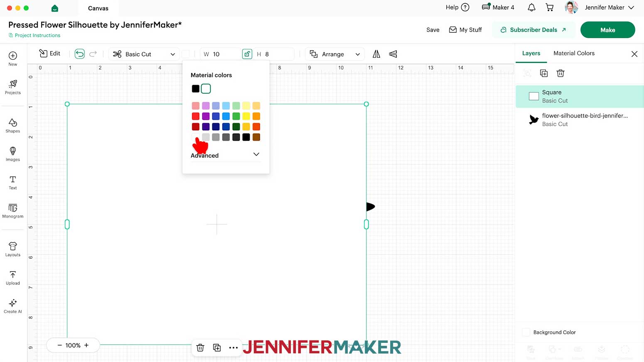Image resolution: width=644 pixels, height=362 pixels.
Task: Open the Upload tool
Action: tap(13, 278)
